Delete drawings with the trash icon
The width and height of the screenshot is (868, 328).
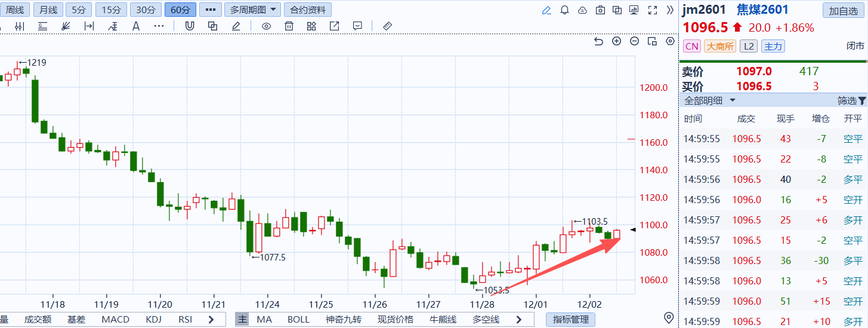(x=289, y=26)
